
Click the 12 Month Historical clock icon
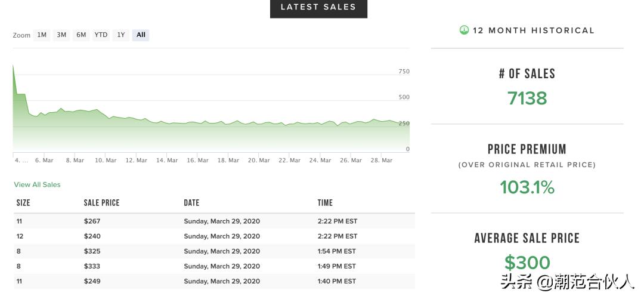pos(464,30)
